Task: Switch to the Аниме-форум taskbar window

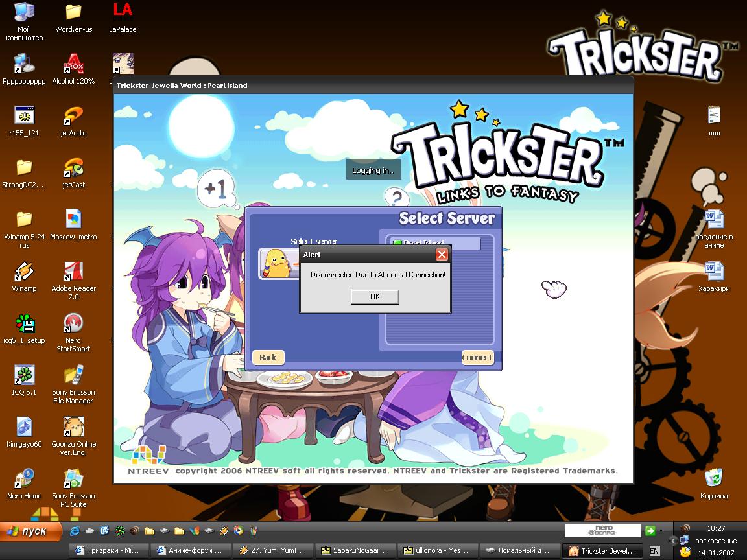Action: [x=191, y=550]
